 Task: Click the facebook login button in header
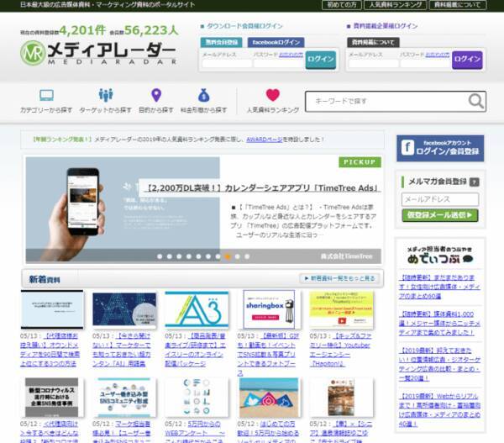click(x=276, y=43)
